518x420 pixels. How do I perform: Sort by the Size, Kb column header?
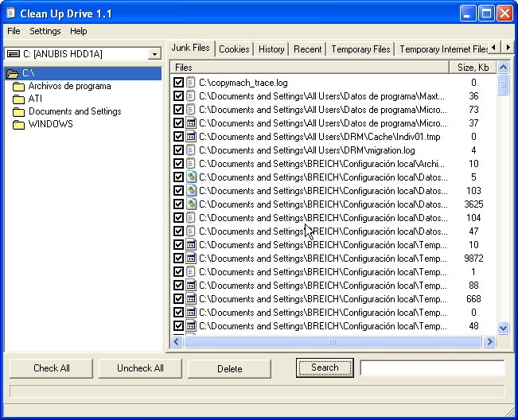473,68
